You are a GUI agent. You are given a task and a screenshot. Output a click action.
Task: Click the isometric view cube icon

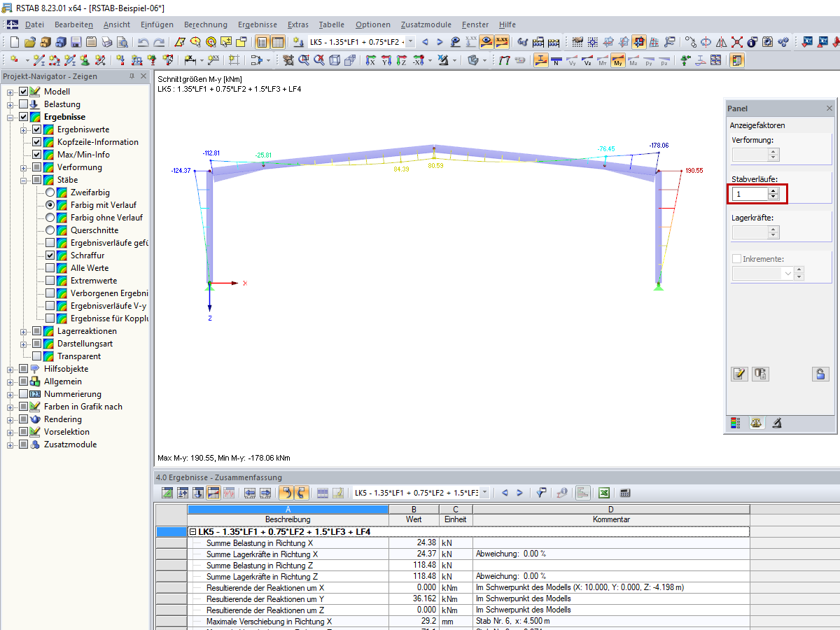(x=335, y=60)
